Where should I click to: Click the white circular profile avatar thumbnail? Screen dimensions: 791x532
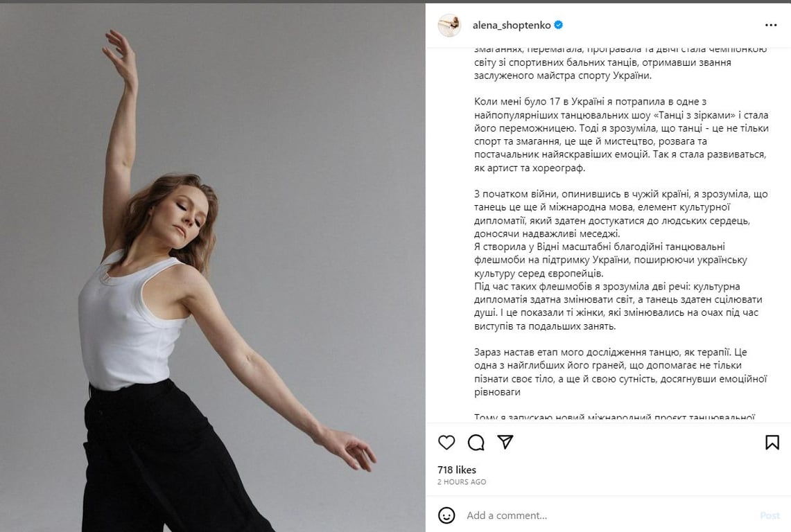449,25
